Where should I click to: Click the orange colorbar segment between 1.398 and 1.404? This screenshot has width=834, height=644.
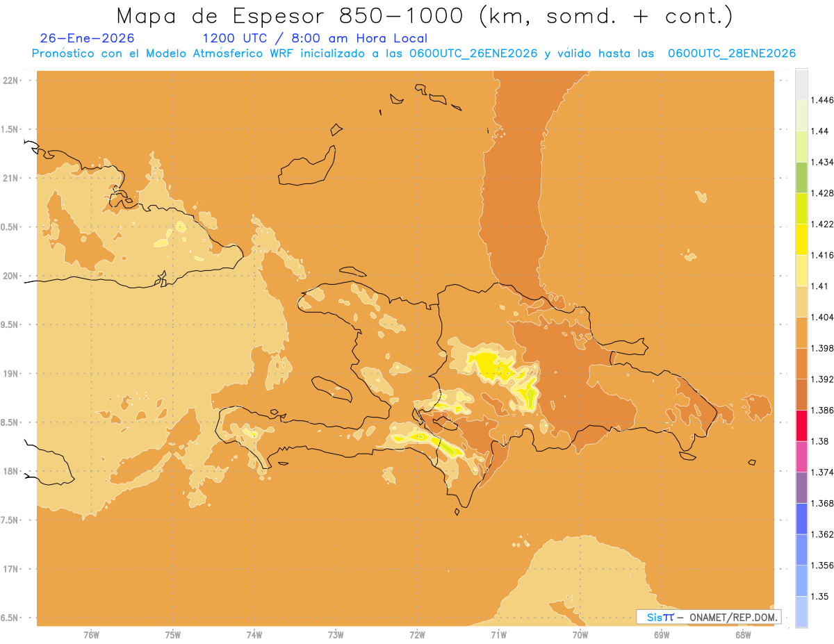click(801, 332)
